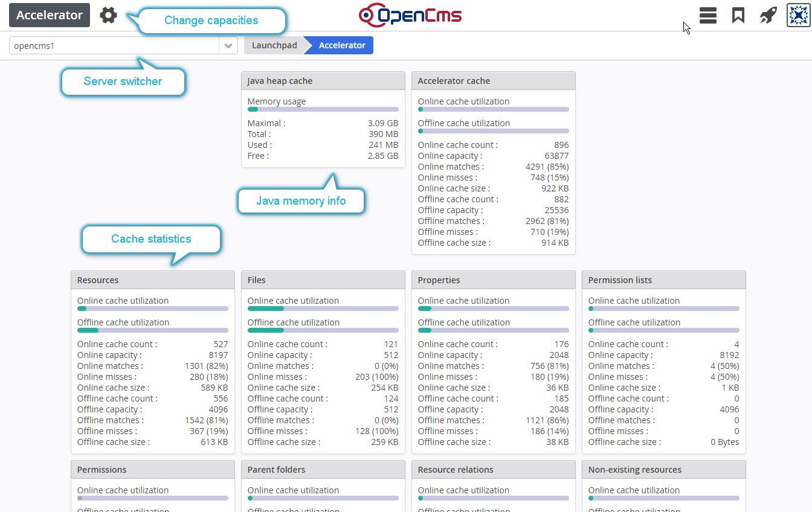The width and height of the screenshot is (812, 512).
Task: Click Permission lists online cache size 1 KB
Action: 730,388
